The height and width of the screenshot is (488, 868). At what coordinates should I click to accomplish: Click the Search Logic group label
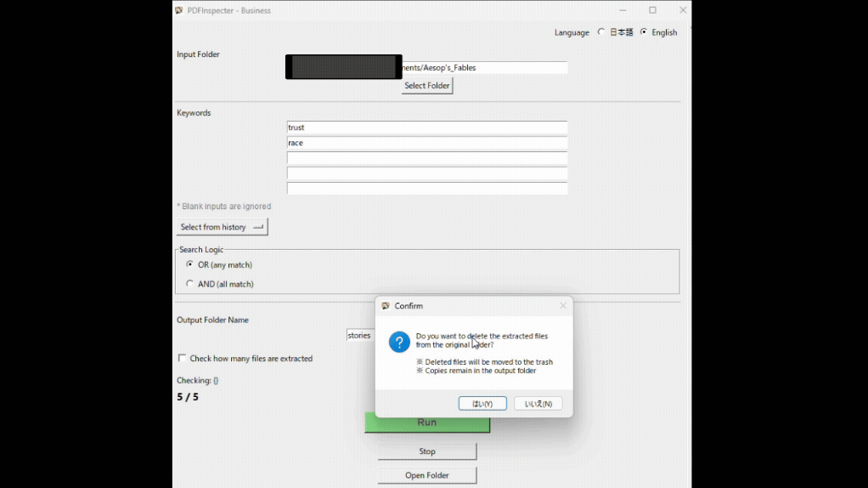click(x=201, y=250)
